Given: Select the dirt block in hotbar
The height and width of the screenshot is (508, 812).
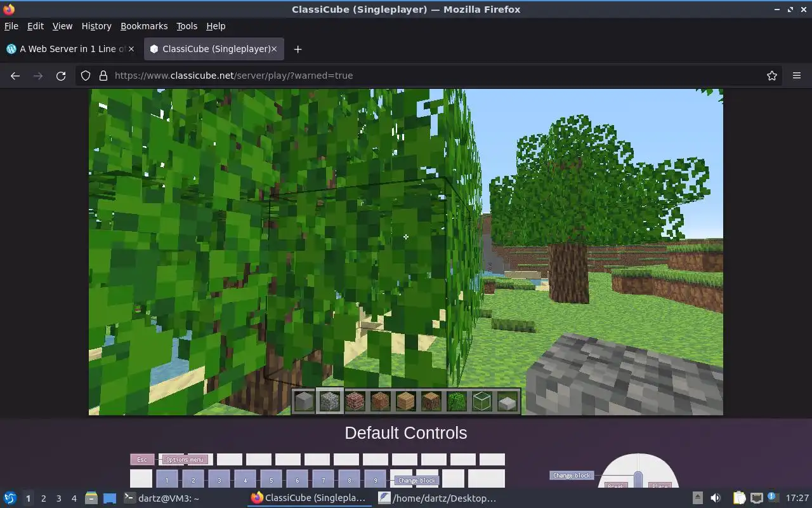Looking at the screenshot, I should click(381, 401).
